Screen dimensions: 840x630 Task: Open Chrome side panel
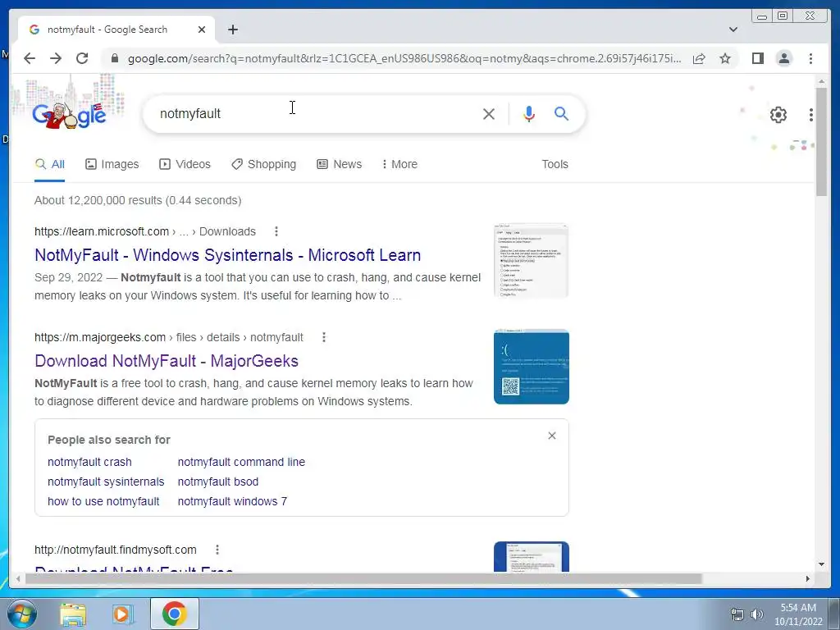(x=757, y=58)
